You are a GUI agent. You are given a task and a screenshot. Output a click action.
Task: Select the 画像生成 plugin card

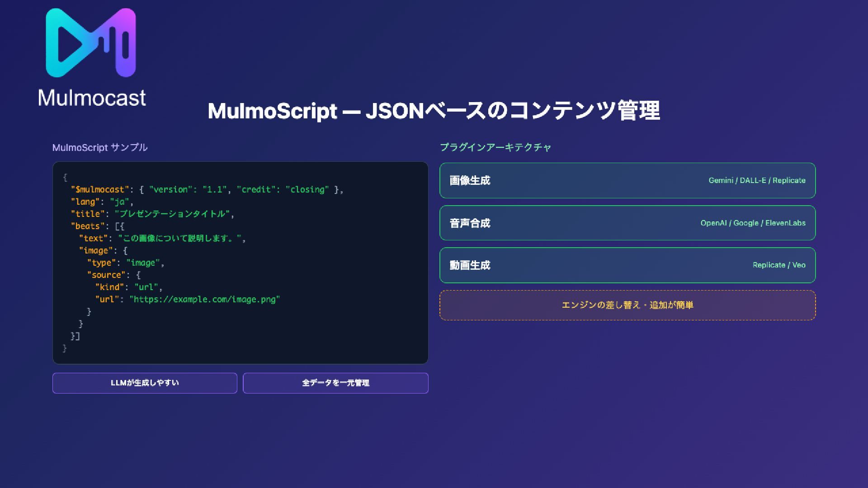pyautogui.click(x=627, y=180)
